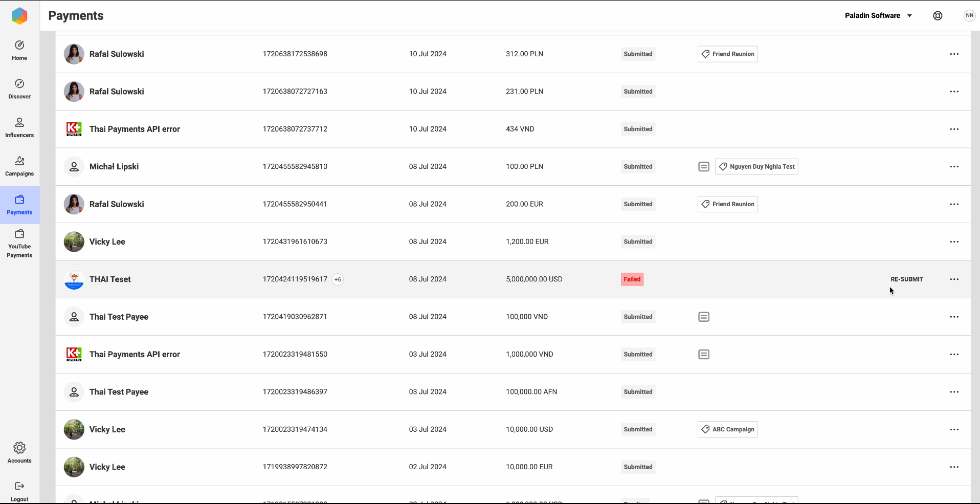View note icon on Michał Lipski payment

click(x=704, y=167)
